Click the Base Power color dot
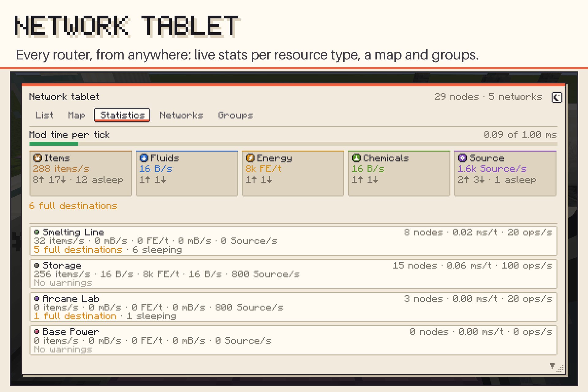The image size is (588, 392). [37, 331]
